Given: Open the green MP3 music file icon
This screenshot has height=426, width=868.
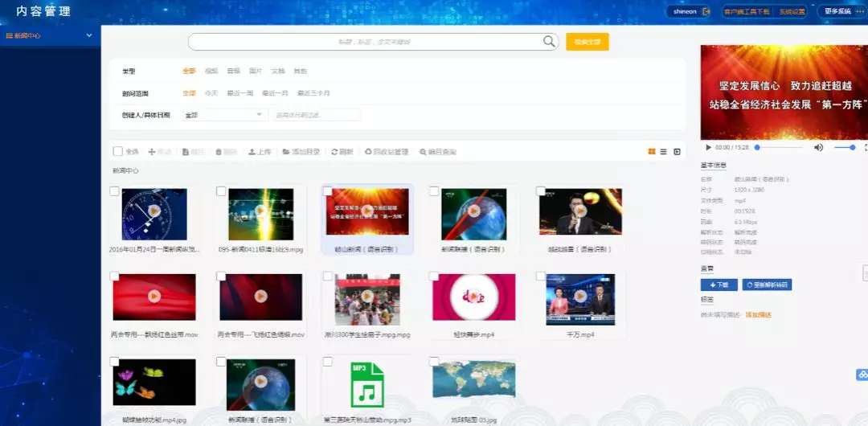Looking at the screenshot, I should coord(367,385).
